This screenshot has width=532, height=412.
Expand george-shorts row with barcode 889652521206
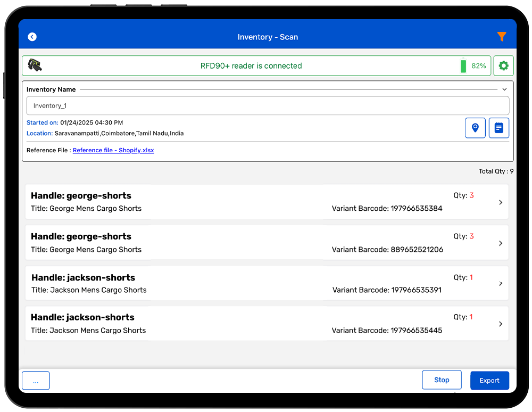tap(501, 243)
